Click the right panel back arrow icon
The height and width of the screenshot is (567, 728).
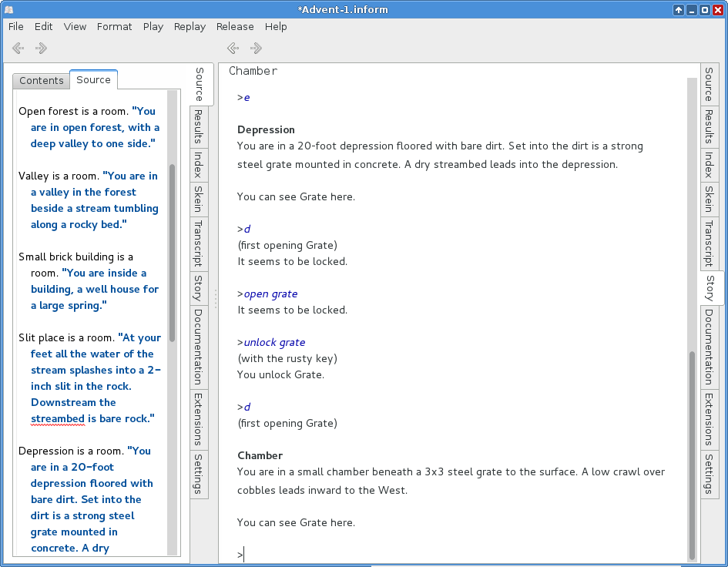pos(233,48)
